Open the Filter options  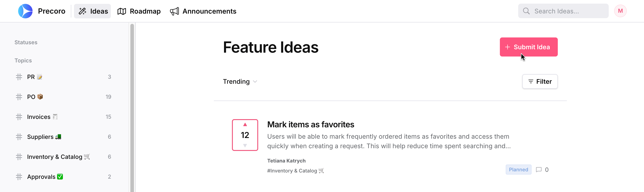[x=539, y=81]
